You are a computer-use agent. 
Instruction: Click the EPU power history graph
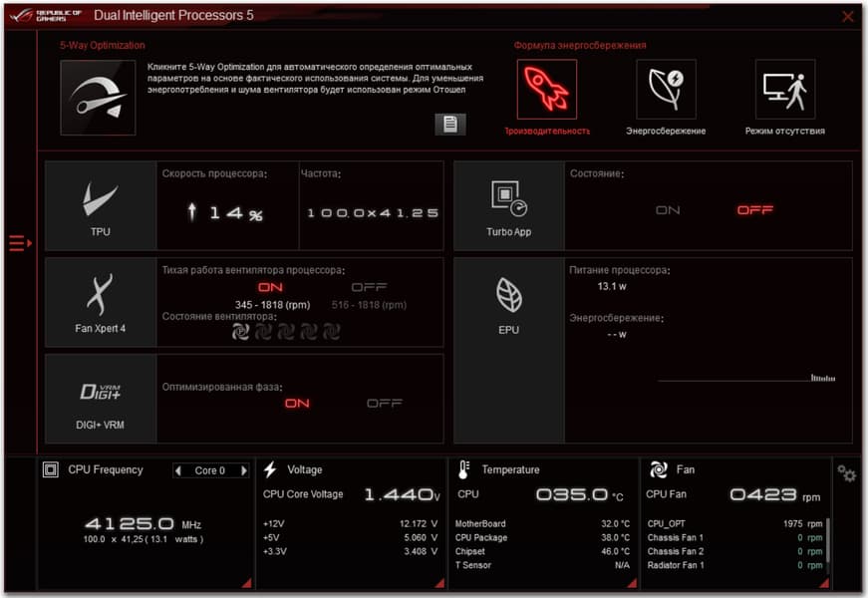746,378
